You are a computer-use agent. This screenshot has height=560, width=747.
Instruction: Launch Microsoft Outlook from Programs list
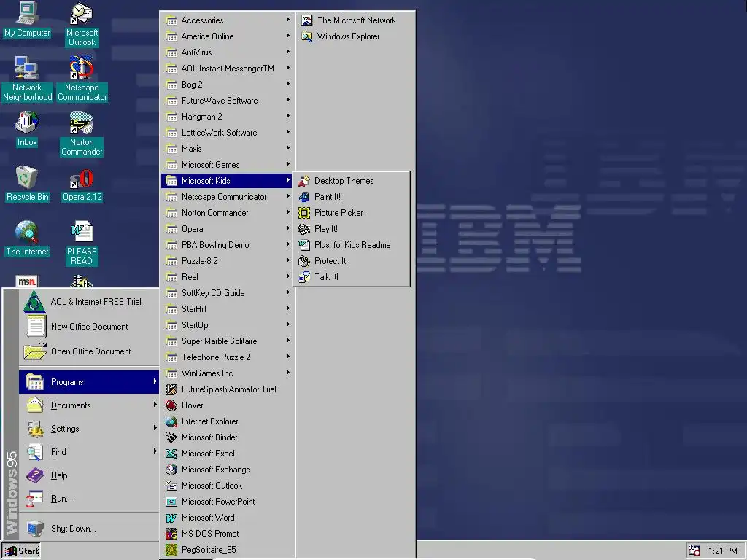pyautogui.click(x=228, y=486)
